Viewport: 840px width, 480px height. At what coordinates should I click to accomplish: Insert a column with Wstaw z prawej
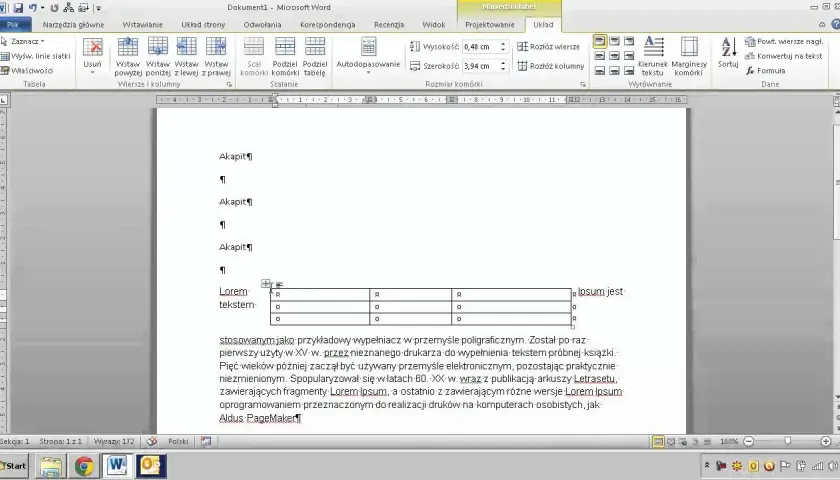pos(216,56)
